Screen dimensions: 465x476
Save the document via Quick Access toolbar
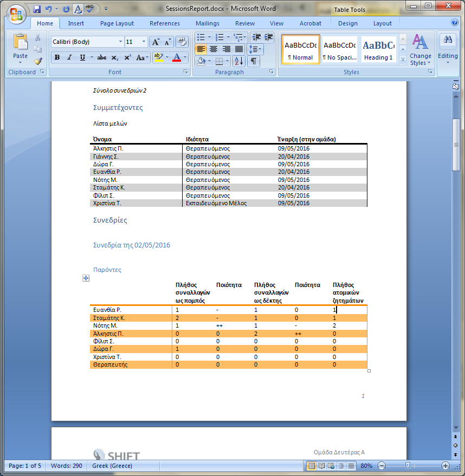pyautogui.click(x=37, y=9)
